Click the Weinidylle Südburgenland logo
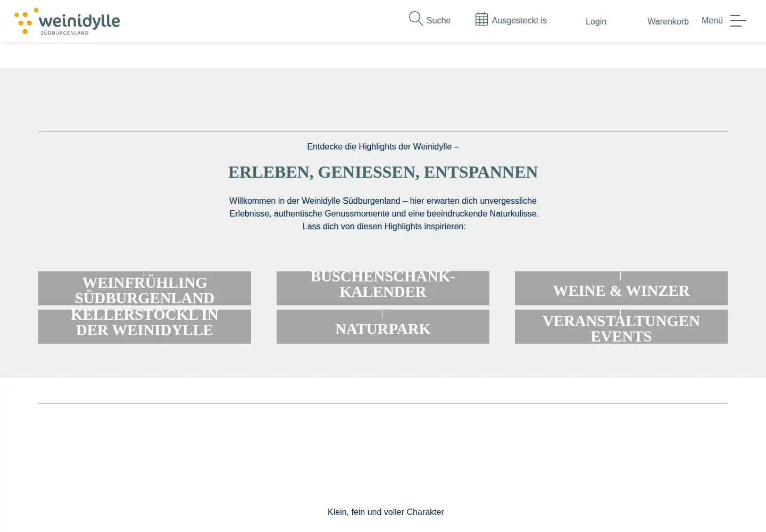Viewport: 766px width, 532px height. point(67,21)
